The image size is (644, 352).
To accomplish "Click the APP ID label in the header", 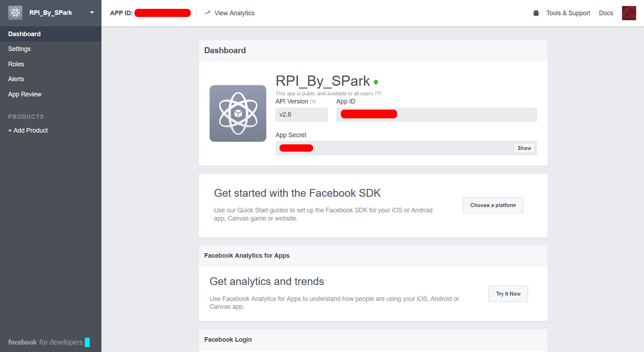I will 121,13.
